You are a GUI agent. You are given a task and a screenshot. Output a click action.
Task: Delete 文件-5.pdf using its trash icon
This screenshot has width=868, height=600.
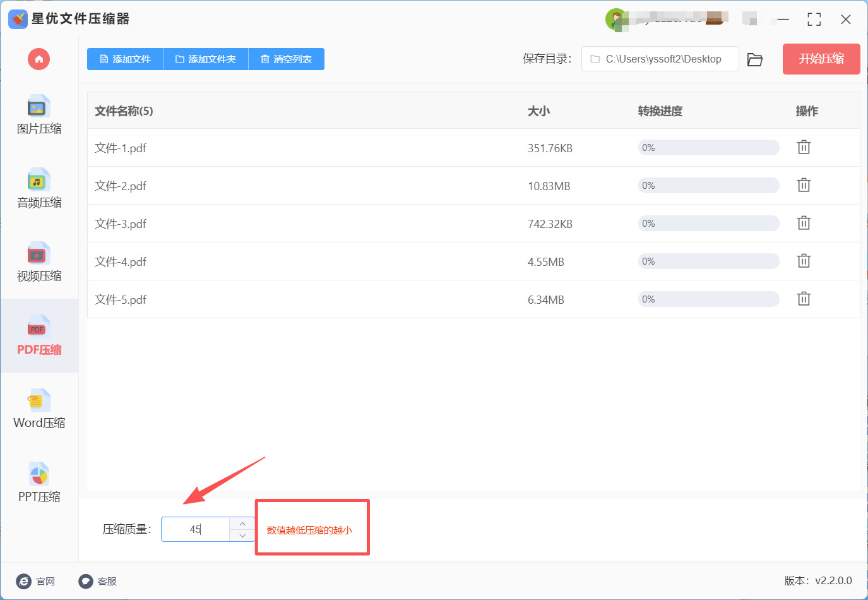[x=804, y=299]
